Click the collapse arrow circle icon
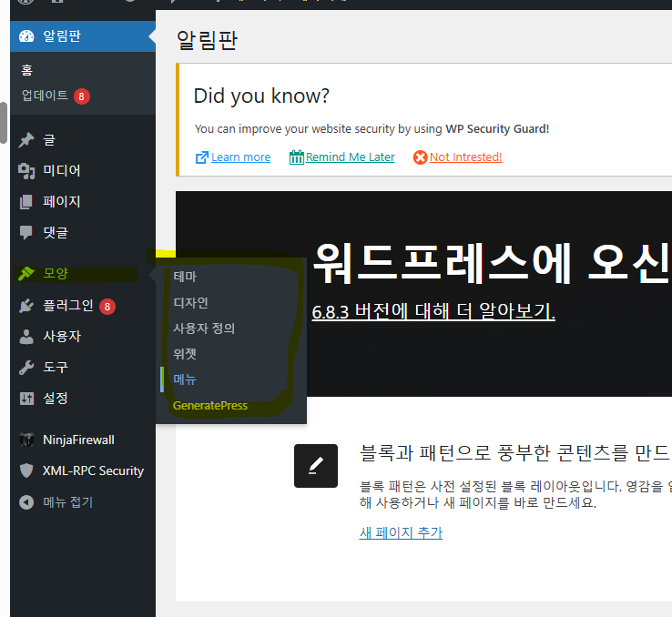The width and height of the screenshot is (672, 617). [x=26, y=501]
